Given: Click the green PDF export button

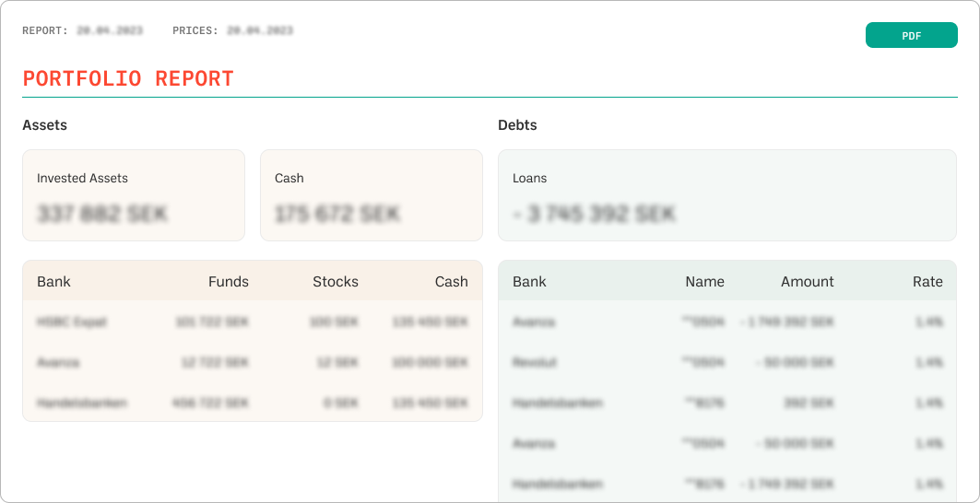Looking at the screenshot, I should [911, 35].
